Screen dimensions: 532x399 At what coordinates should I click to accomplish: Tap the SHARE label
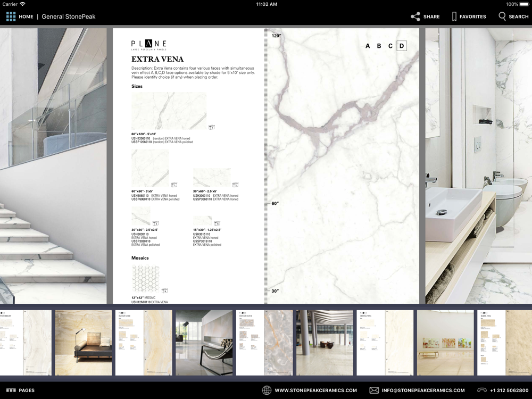point(431,16)
